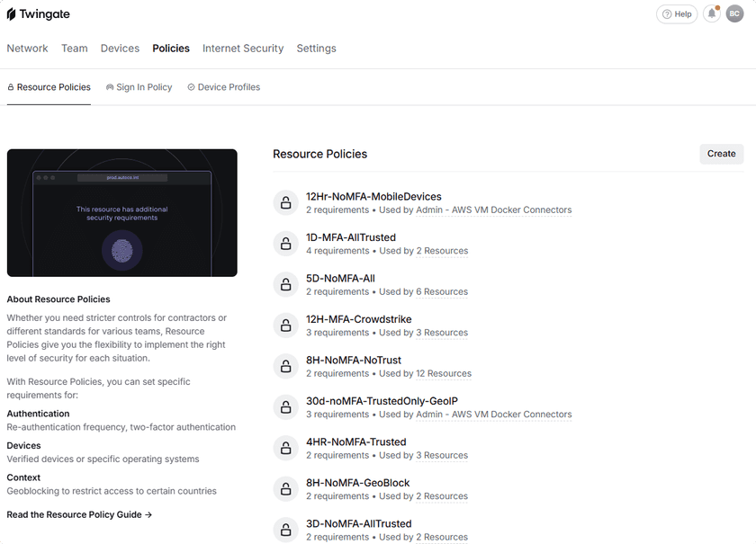
Task: Click Admin - AWS VM Docker Connectors under 12Hr-NoMFA-MobileDevices
Action: [494, 210]
